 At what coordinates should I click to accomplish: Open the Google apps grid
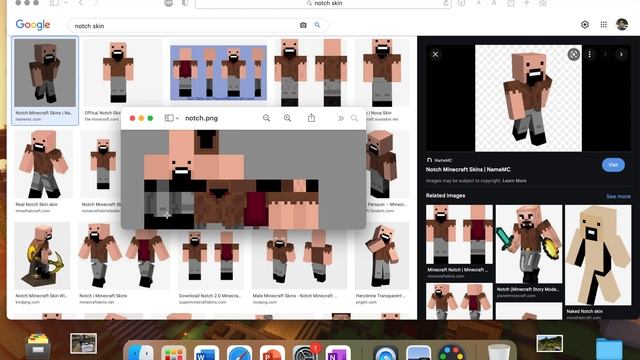pos(604,24)
